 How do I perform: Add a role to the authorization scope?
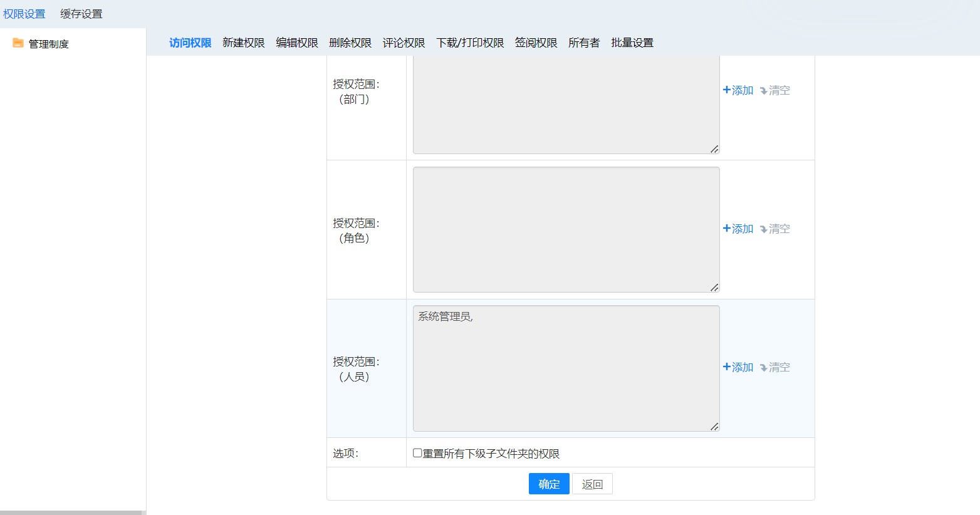pos(738,229)
